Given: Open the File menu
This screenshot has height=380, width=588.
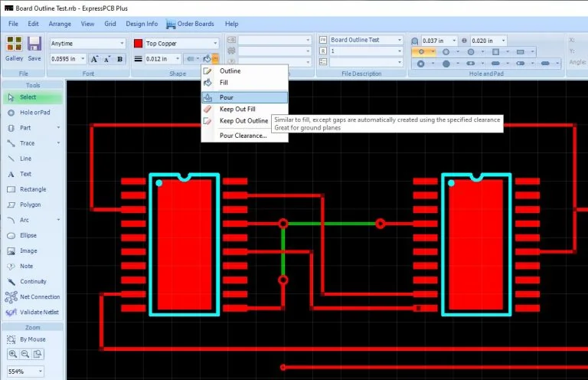Looking at the screenshot, I should [13, 24].
